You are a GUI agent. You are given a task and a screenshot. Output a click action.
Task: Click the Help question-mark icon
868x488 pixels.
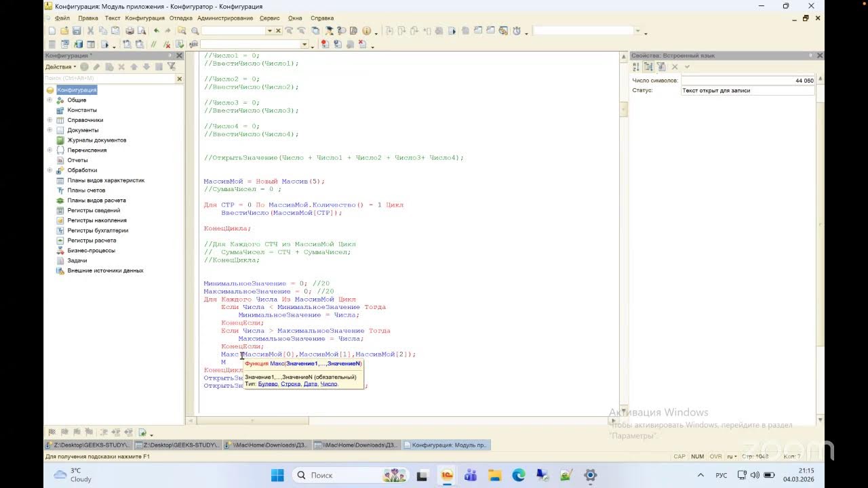pyautogui.click(x=341, y=30)
